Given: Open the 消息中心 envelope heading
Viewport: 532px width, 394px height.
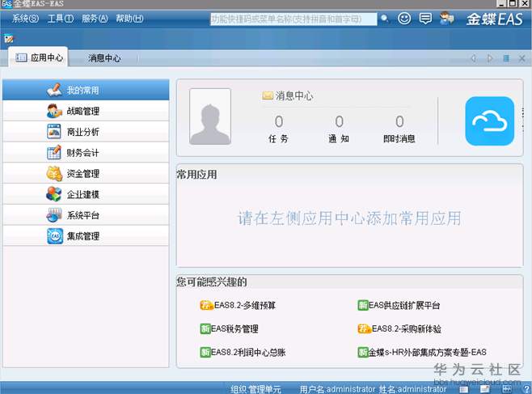Looking at the screenshot, I should coord(288,95).
